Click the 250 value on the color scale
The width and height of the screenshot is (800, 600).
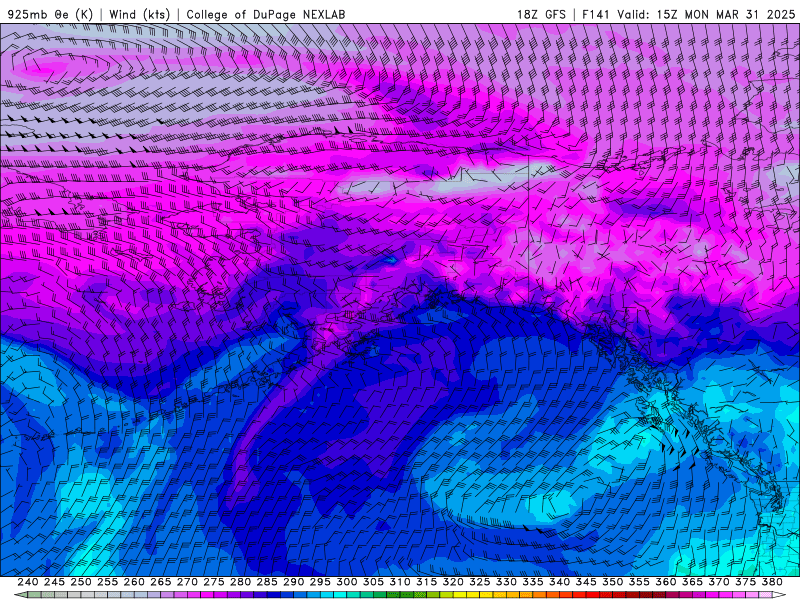click(81, 582)
